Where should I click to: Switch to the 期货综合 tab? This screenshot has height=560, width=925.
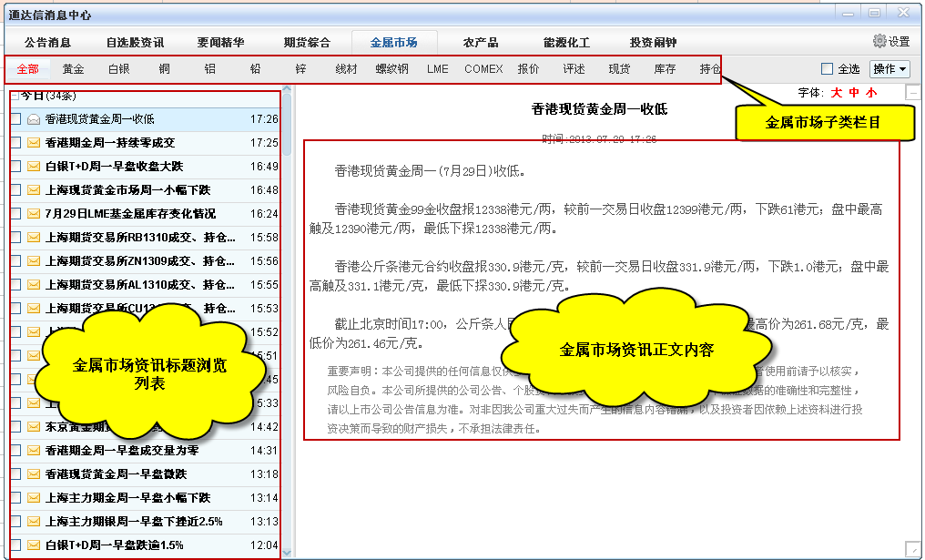coord(307,42)
